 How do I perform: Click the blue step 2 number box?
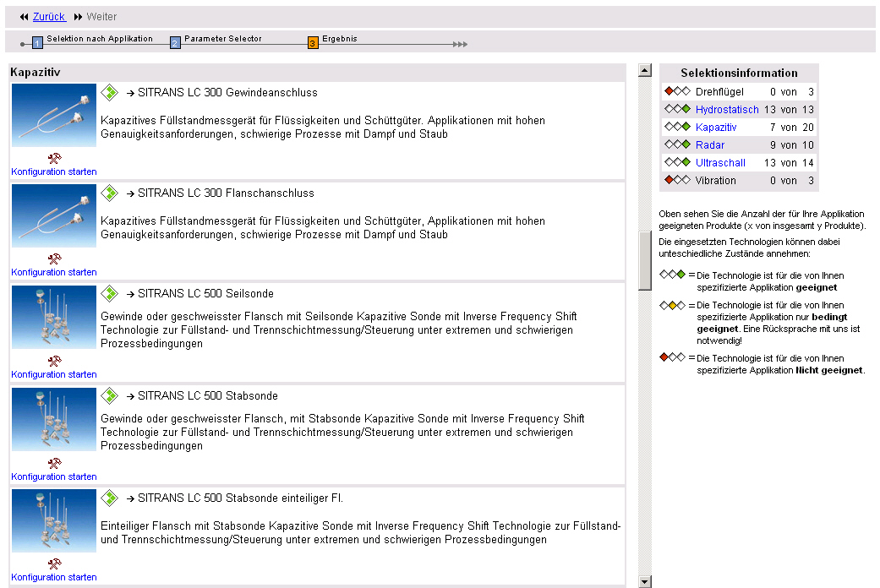click(175, 42)
